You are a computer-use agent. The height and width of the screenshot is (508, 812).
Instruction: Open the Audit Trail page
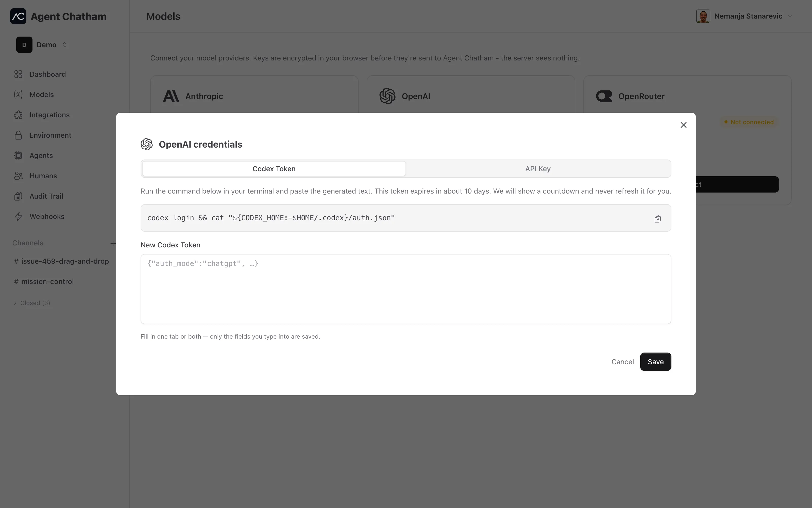pyautogui.click(x=46, y=196)
